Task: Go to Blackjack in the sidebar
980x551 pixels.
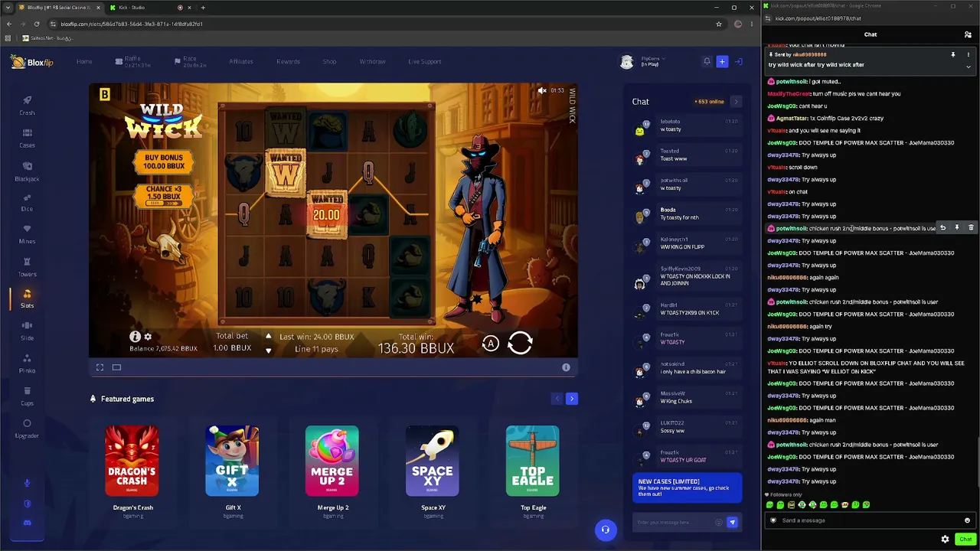Action: click(x=27, y=171)
